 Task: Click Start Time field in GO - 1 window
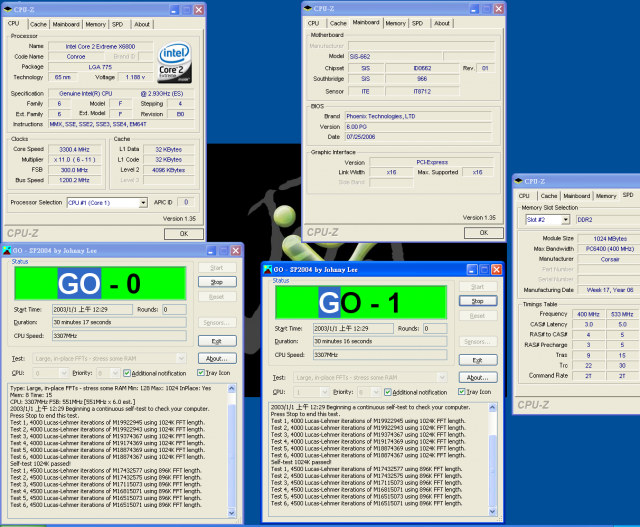[x=353, y=329]
